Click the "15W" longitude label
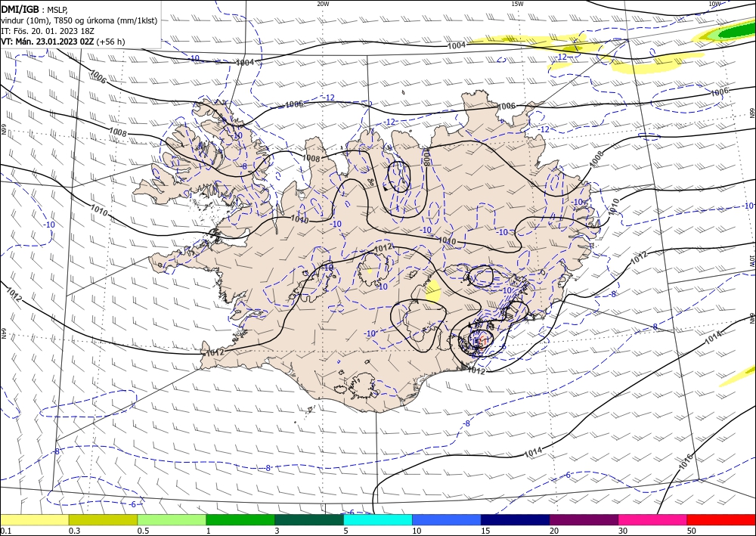 pos(517,3)
